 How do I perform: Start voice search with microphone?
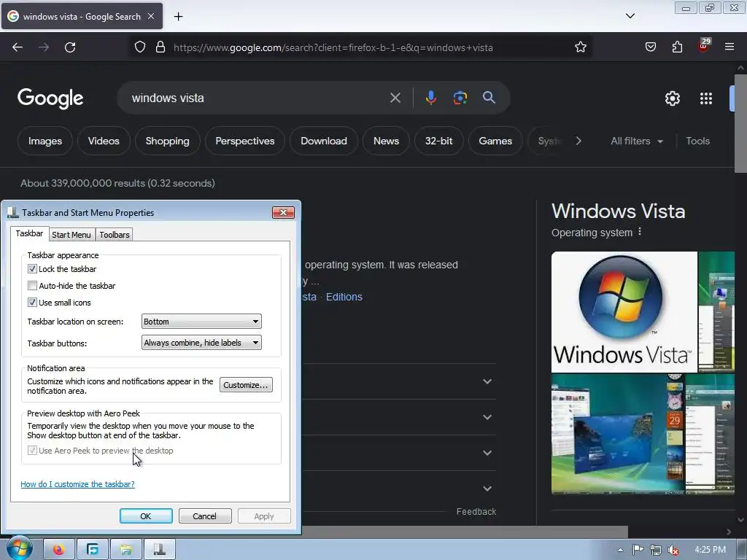tap(430, 98)
